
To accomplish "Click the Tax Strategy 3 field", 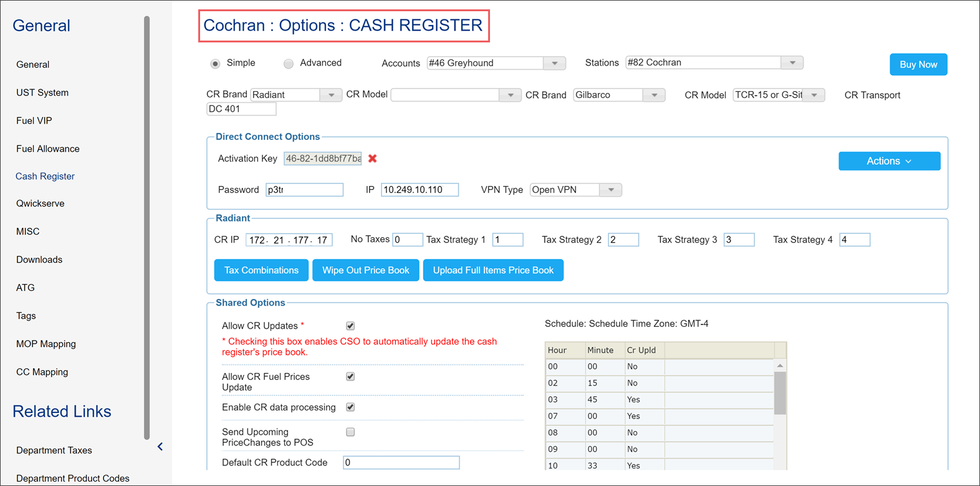I will click(x=739, y=240).
